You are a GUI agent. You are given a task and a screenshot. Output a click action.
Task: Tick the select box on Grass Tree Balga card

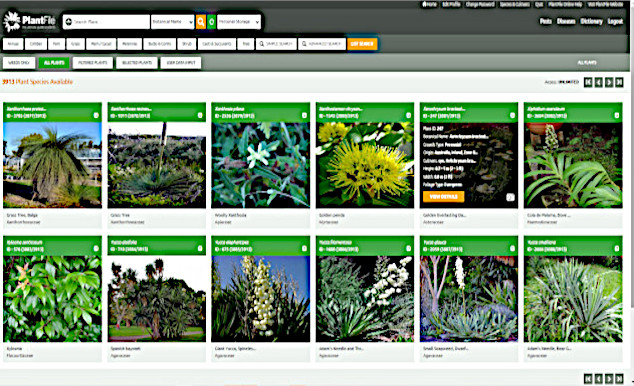tap(96, 115)
